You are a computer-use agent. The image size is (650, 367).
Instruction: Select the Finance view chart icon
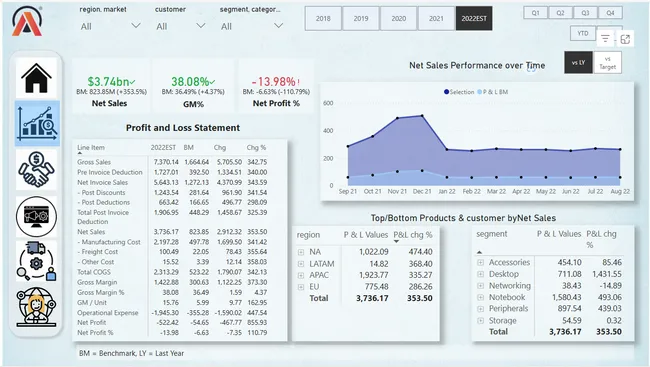click(37, 123)
